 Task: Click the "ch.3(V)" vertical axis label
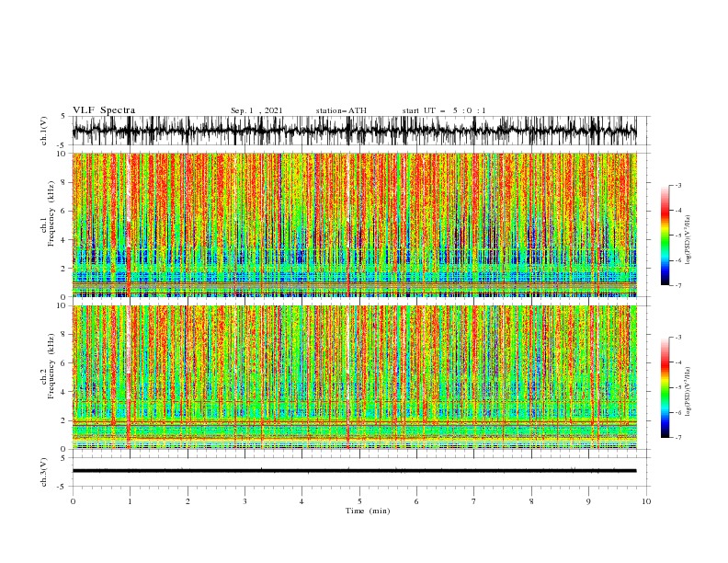tap(44, 472)
